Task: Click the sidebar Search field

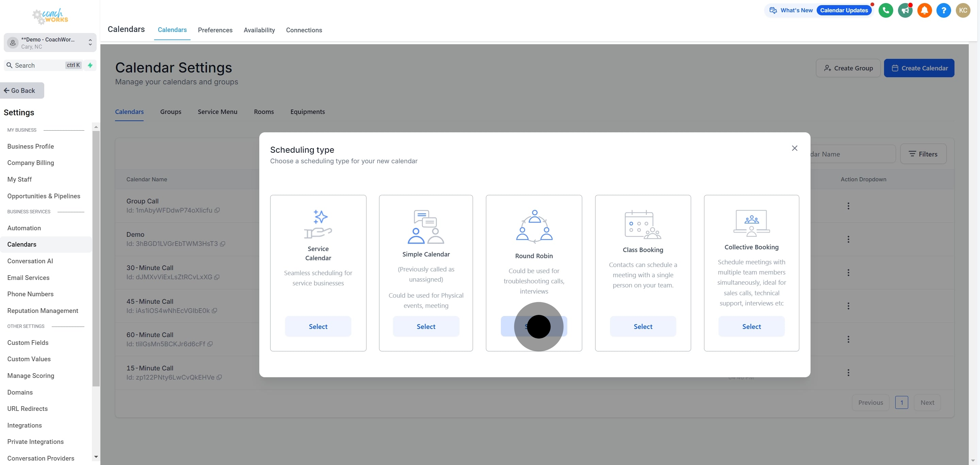Action: click(38, 65)
